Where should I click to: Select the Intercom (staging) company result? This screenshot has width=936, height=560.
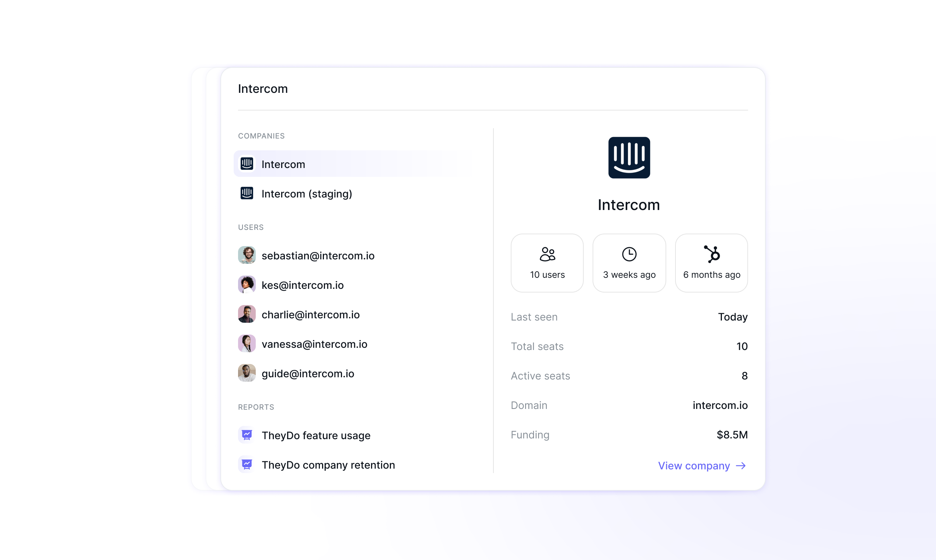point(355,193)
